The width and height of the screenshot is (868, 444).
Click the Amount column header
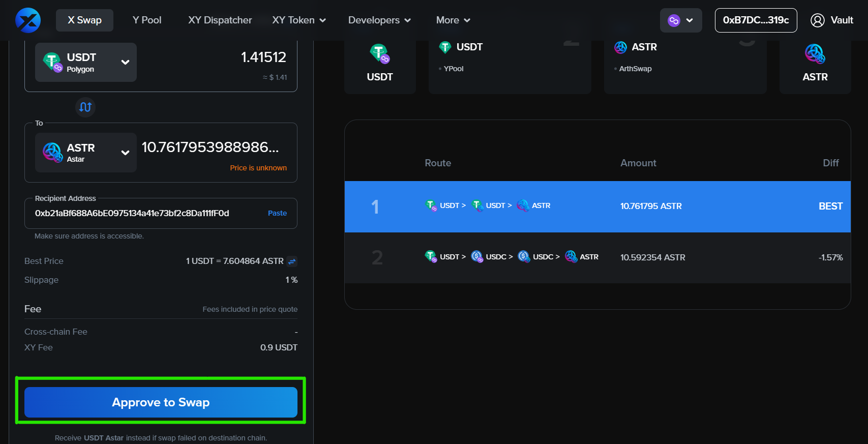pos(638,163)
